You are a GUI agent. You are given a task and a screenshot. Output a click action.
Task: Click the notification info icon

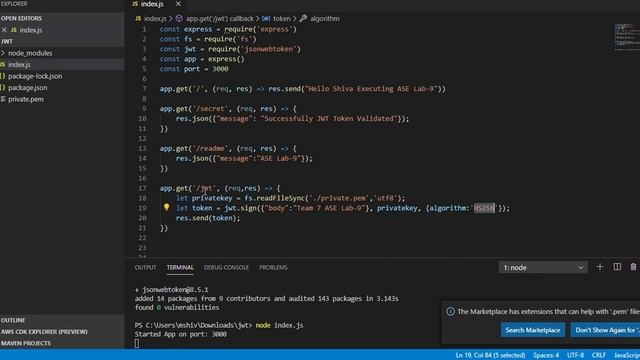(x=450, y=311)
